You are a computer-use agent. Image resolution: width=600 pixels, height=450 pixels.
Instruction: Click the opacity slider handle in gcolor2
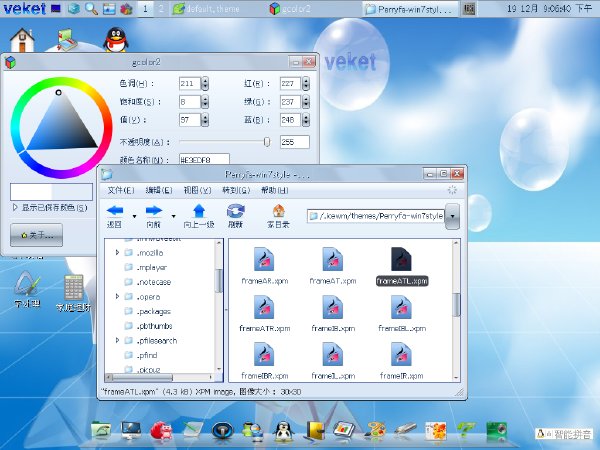click(267, 142)
